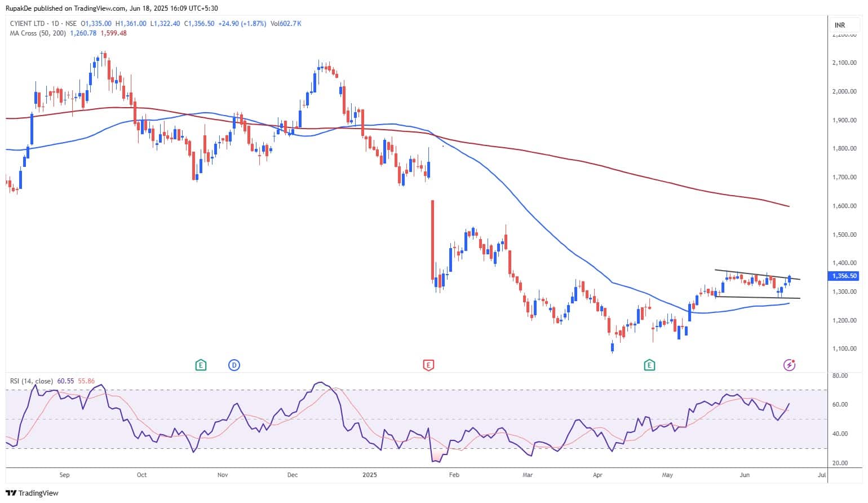Open the INR currency selector
Image resolution: width=868 pixels, height=503 pixels.
(x=839, y=25)
